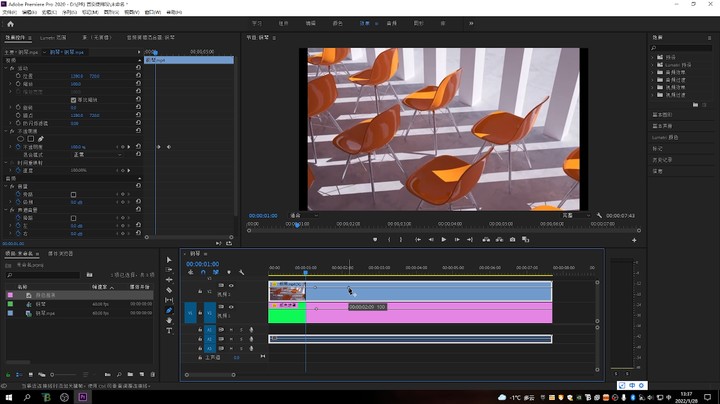
Task: Click the Windows Start button
Action: (x=9, y=397)
